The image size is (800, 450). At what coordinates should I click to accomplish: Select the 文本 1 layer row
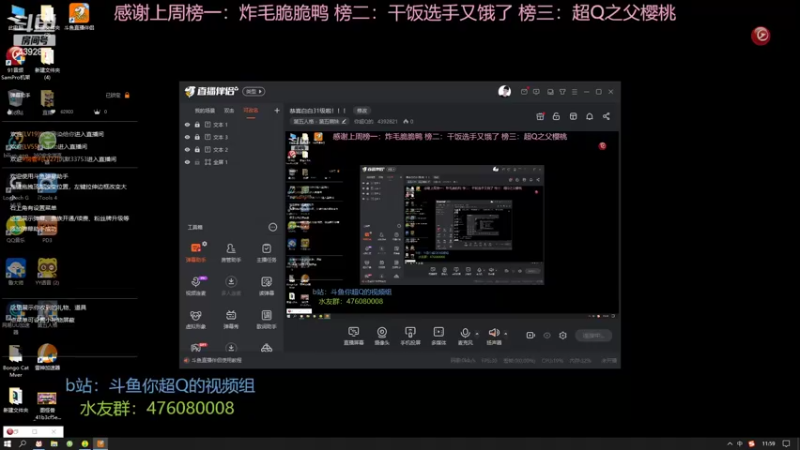click(x=232, y=124)
